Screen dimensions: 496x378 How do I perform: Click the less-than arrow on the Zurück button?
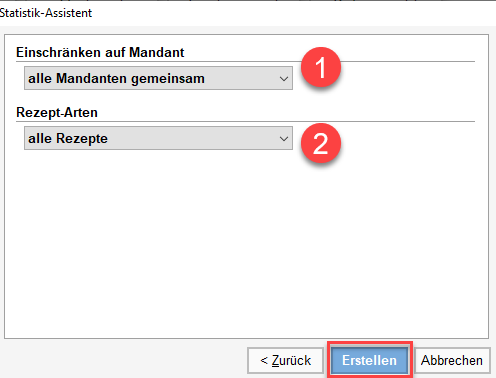point(264,360)
